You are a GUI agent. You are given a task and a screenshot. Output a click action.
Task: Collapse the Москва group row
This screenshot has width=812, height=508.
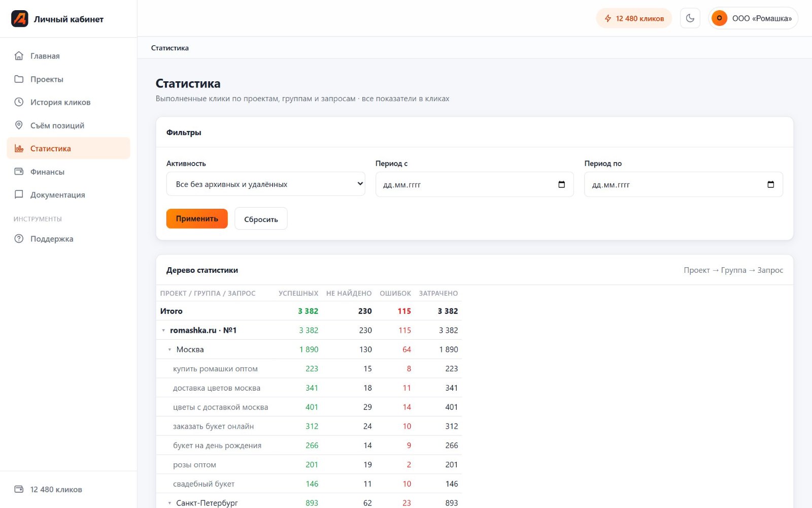(x=170, y=350)
